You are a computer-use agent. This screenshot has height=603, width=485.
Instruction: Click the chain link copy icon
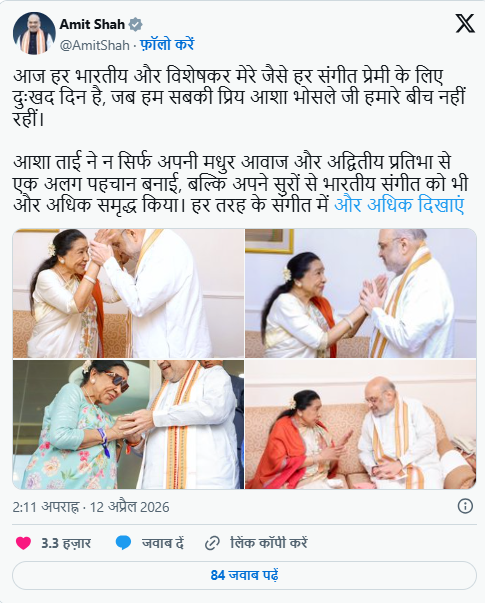(212, 543)
